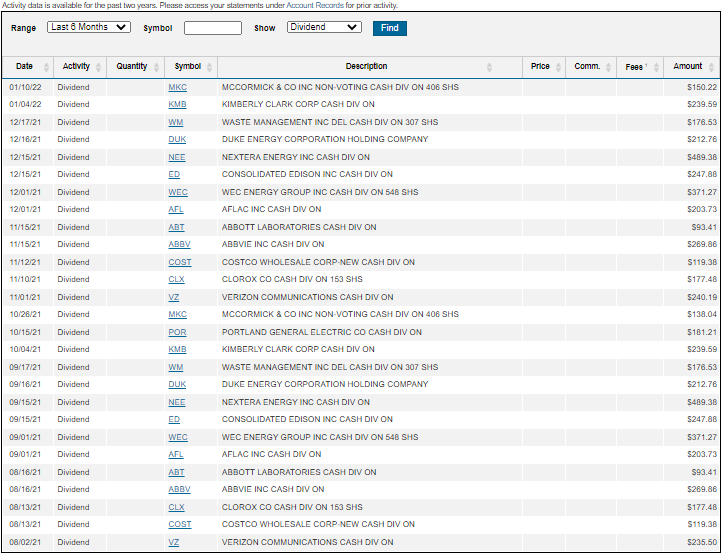
Task: Click the Fees column header sort icon
Action: tap(655, 67)
